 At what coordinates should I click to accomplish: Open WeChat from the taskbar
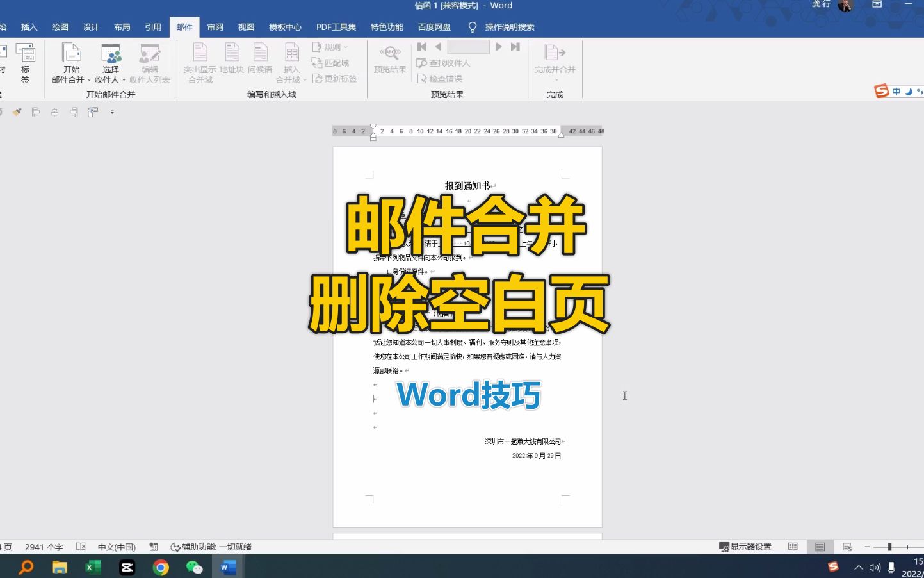tap(194, 567)
